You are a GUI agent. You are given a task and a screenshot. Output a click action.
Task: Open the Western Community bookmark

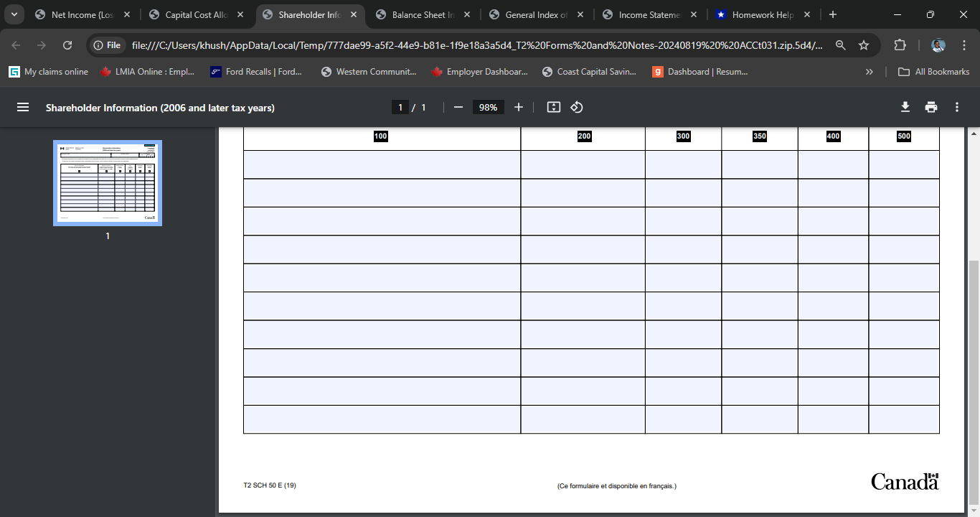[369, 72]
